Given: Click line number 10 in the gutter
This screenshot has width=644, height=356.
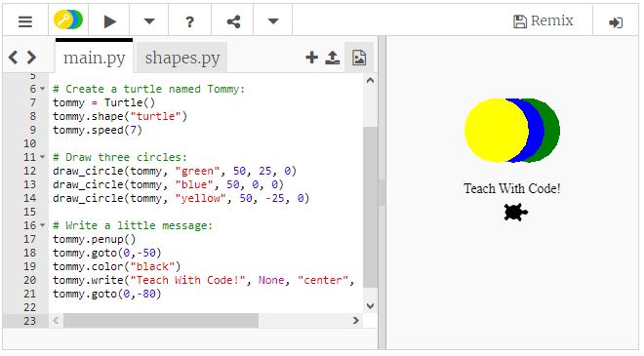Looking at the screenshot, I should [x=29, y=143].
